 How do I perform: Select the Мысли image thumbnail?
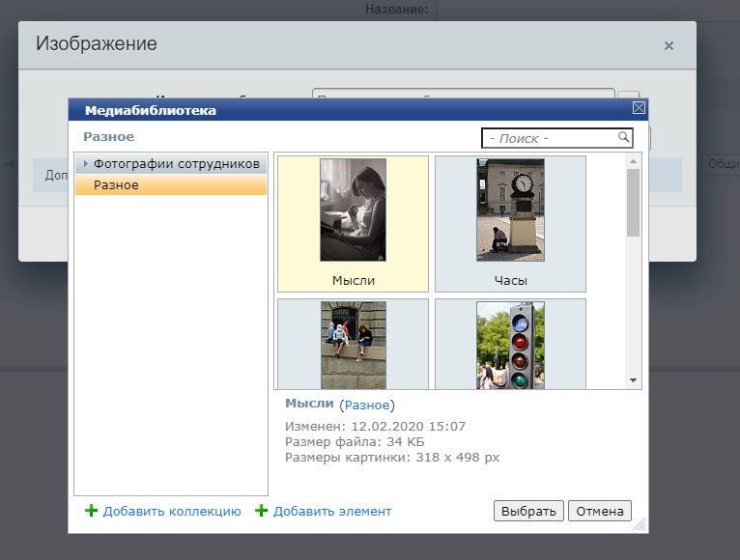[353, 210]
